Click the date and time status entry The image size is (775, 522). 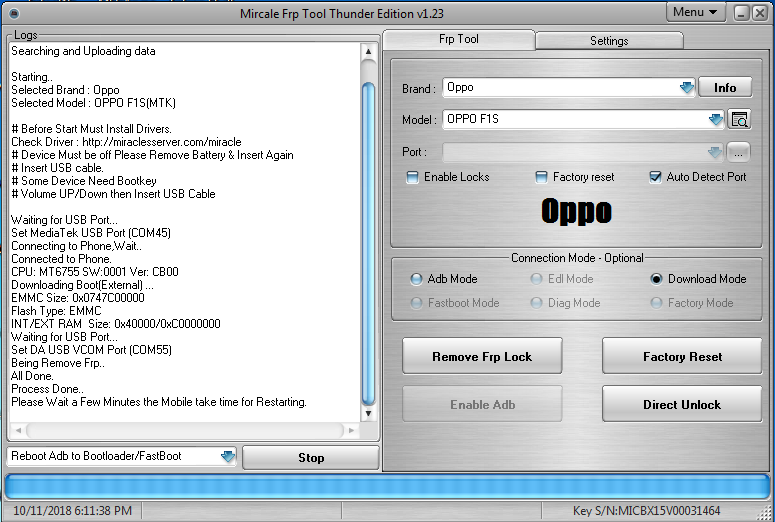coord(72,511)
